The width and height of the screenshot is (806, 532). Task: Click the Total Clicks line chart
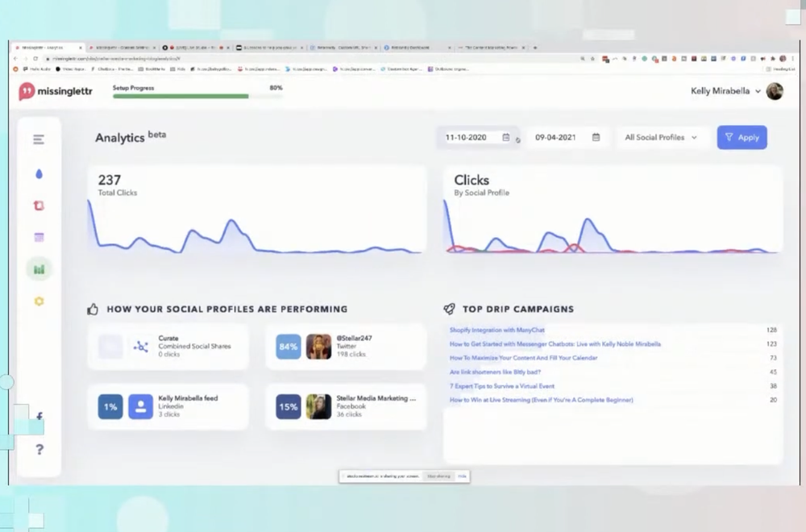tap(256, 227)
